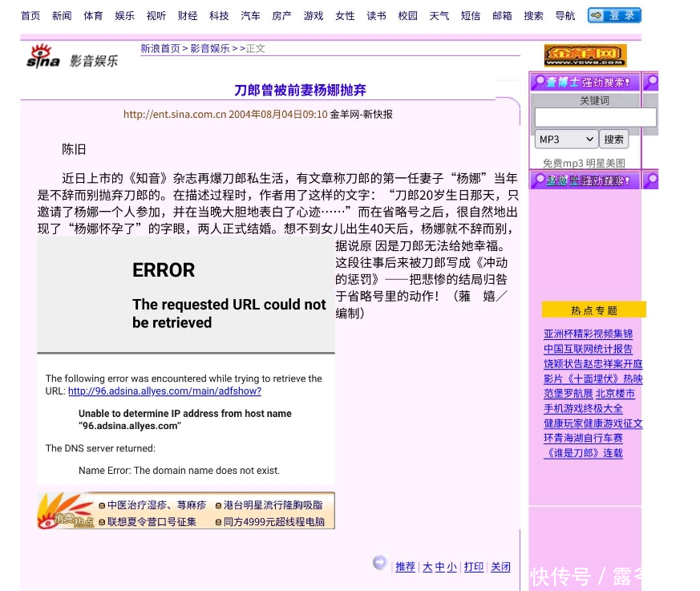Select 财经 from the top navigation bar
The height and width of the screenshot is (591, 700).
(188, 16)
